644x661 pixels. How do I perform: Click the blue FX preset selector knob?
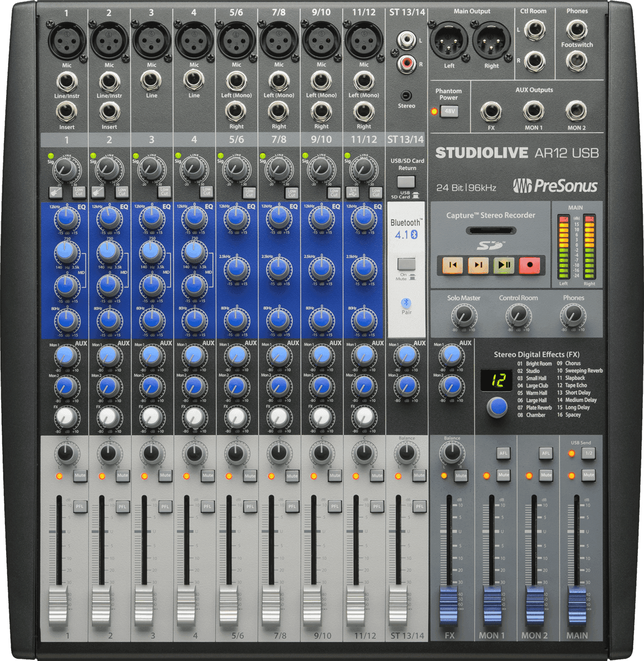(x=498, y=408)
